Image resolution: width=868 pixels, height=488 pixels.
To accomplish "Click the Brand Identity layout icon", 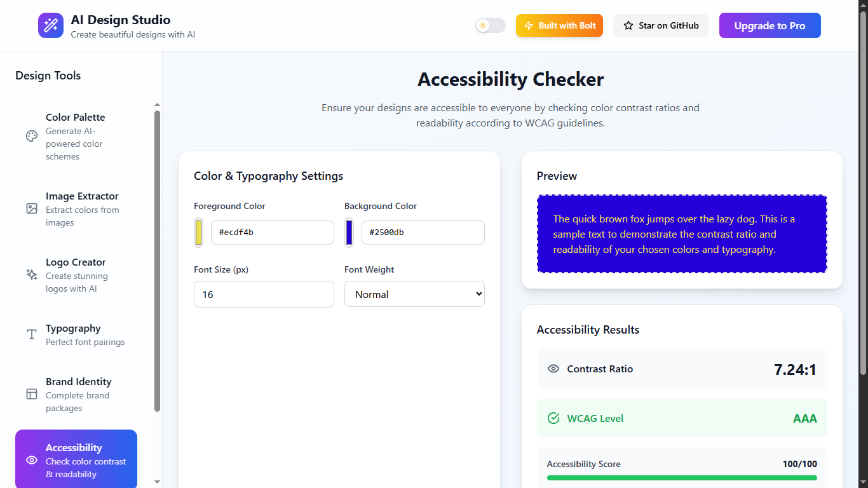I will point(32,394).
